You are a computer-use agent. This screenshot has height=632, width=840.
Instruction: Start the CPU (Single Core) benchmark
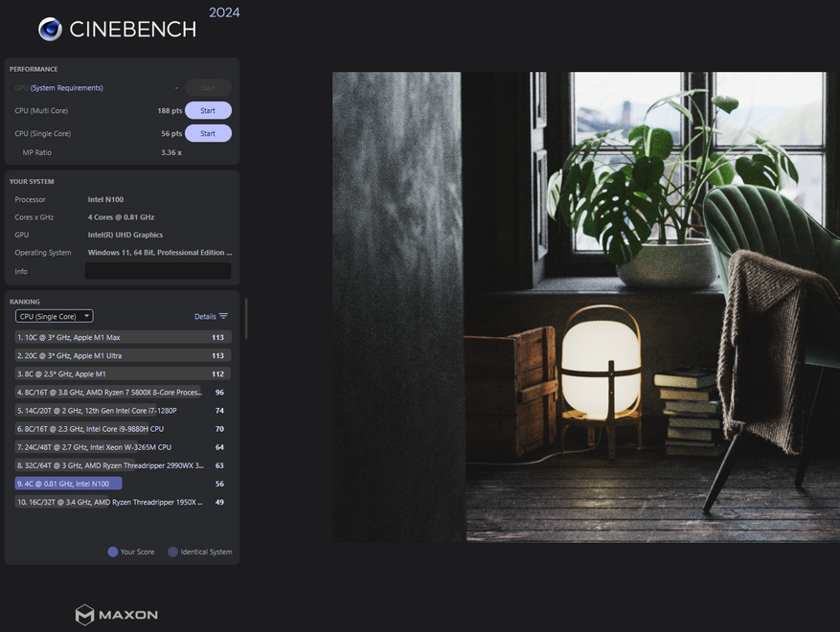(208, 133)
